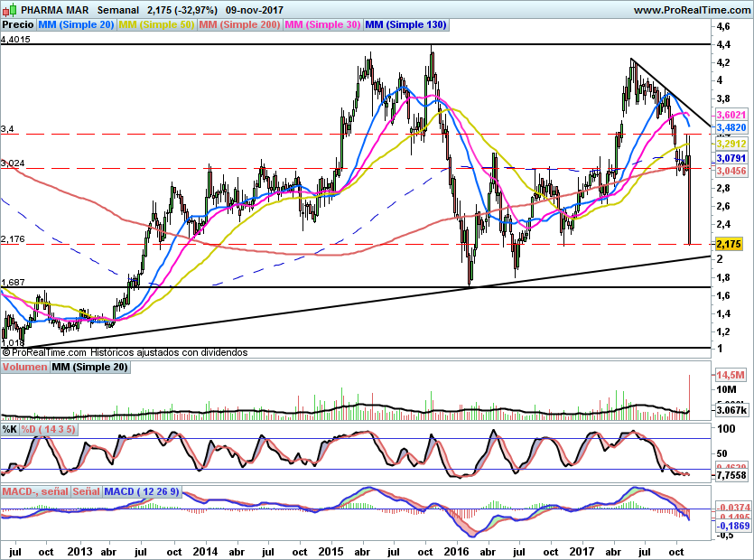Click the MM (Simple 200) indicator label
Screen dimensions: 754x560
(239, 25)
